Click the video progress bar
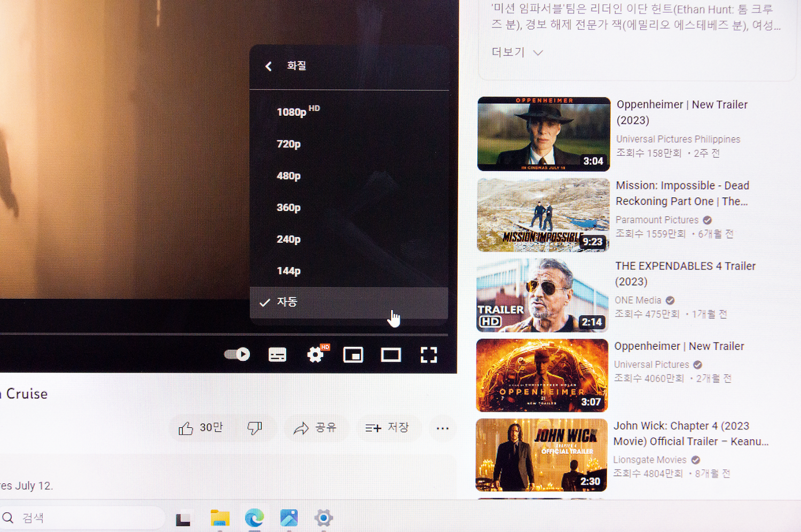 coord(224,335)
